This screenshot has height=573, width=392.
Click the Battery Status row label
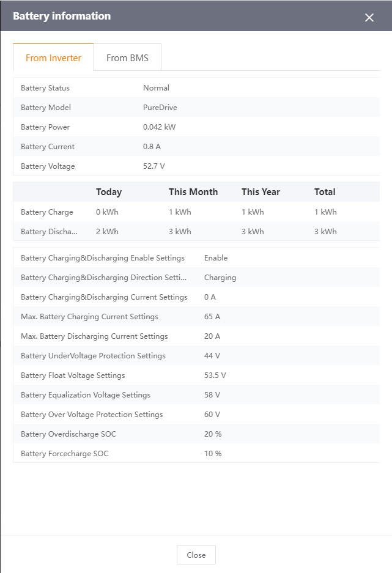[x=45, y=88]
